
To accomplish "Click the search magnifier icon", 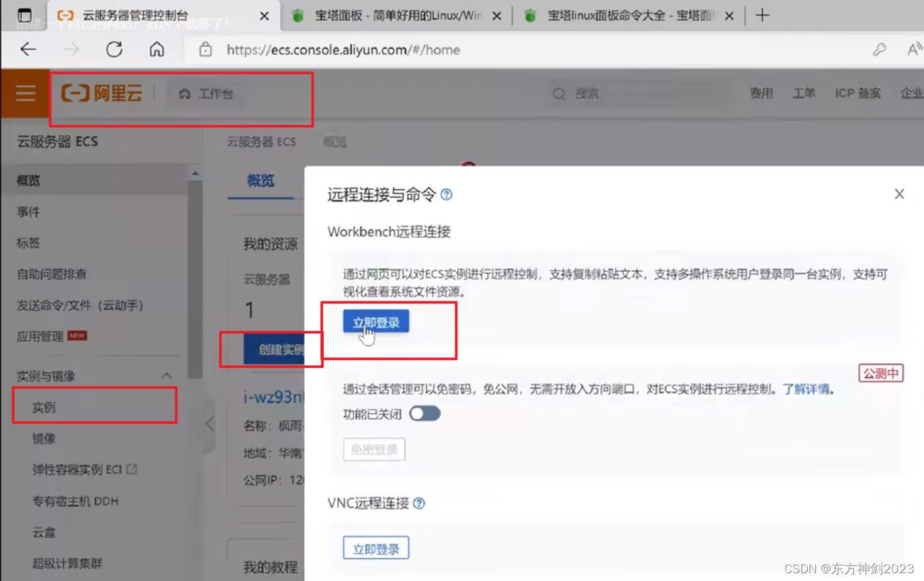I will tap(559, 94).
